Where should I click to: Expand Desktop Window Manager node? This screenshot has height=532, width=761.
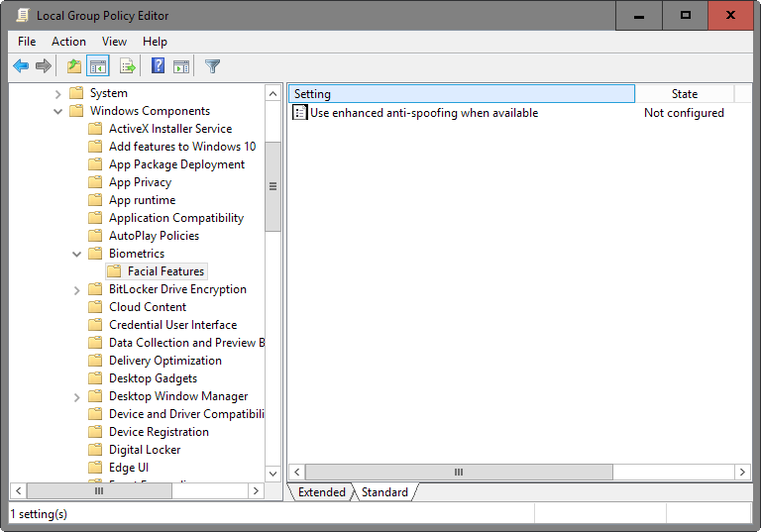click(76, 397)
